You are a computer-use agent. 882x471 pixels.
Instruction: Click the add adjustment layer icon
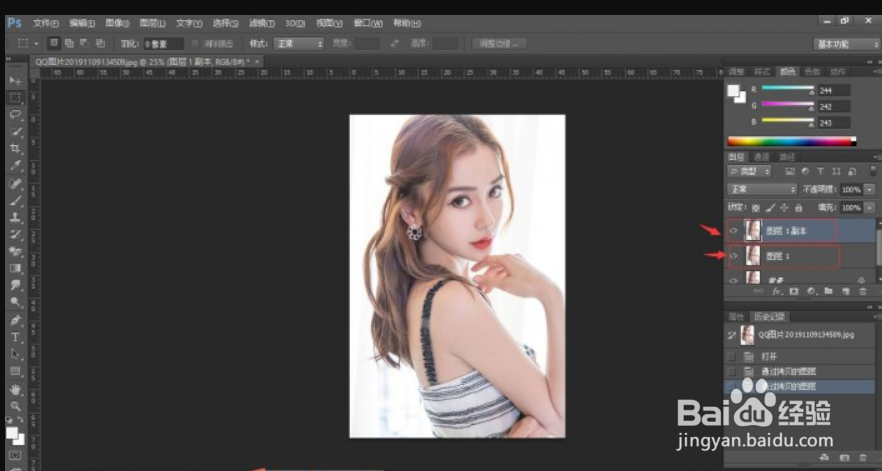[811, 291]
